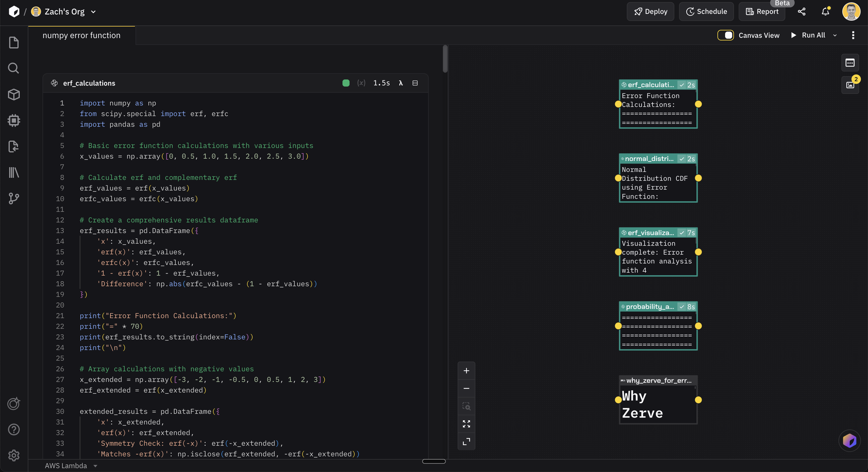Open the three-dot overflow menu top right
The height and width of the screenshot is (472, 868).
[853, 35]
